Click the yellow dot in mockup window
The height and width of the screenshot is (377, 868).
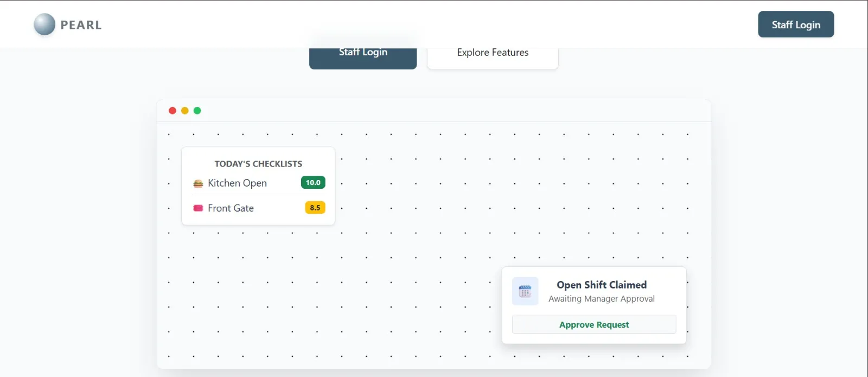click(x=185, y=111)
